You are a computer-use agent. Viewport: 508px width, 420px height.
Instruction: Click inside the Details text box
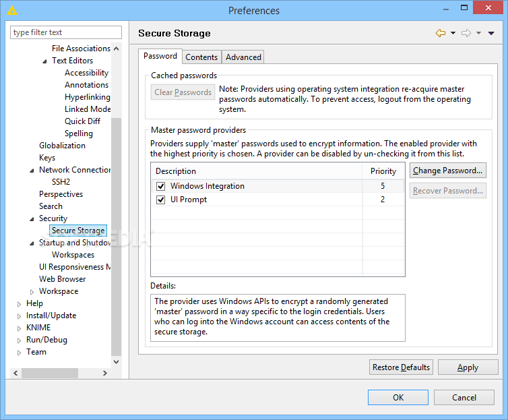pos(278,318)
